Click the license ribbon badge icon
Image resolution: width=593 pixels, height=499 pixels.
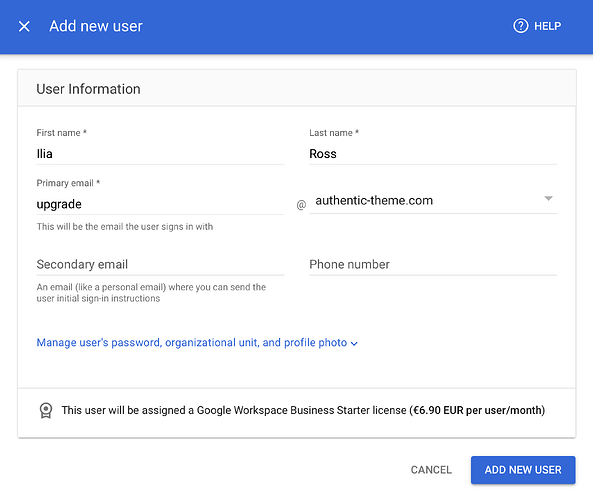click(46, 410)
